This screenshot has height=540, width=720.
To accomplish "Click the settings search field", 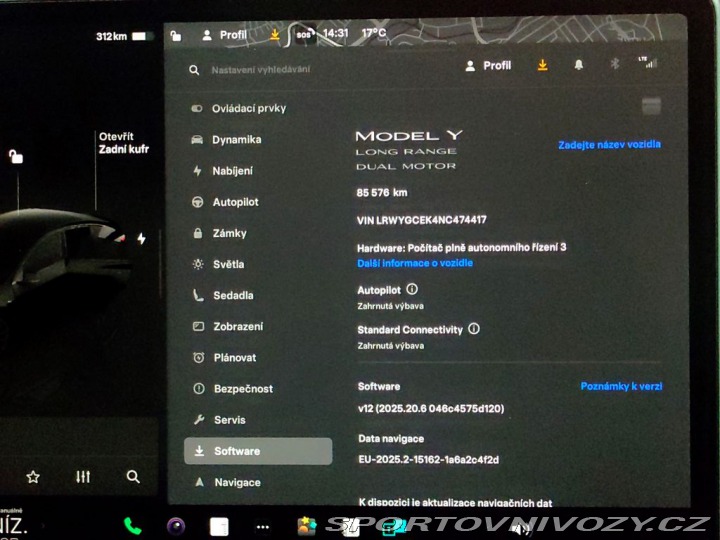I will tap(300, 70).
